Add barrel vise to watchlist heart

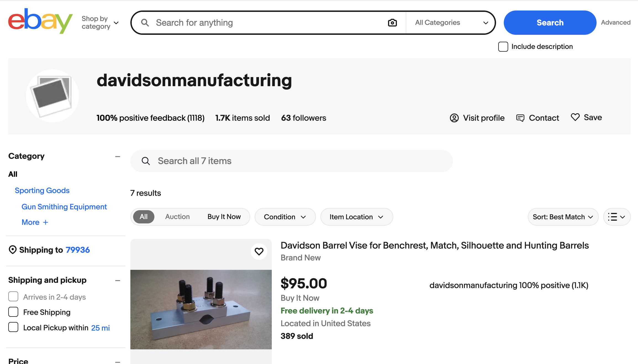(x=259, y=252)
